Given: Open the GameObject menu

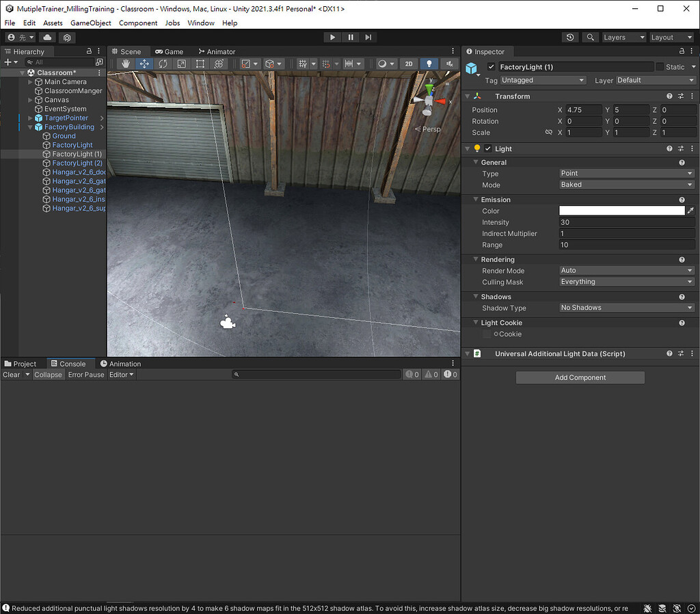Looking at the screenshot, I should (91, 23).
